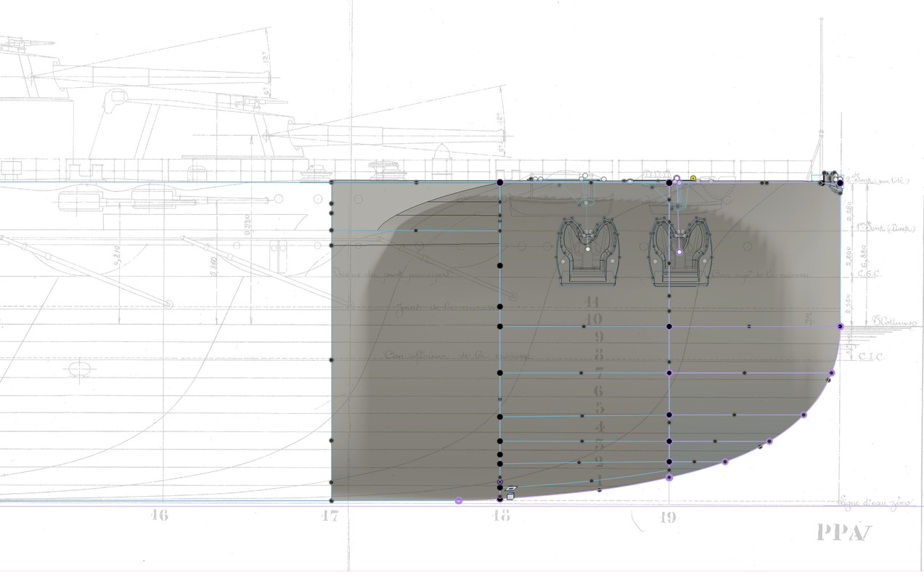
Task: Click the sketch plane icon near frame 48
Action: [510, 489]
